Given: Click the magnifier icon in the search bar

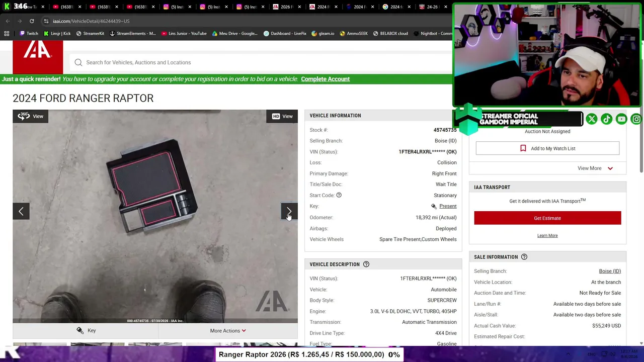Looking at the screenshot, I should 78,62.
